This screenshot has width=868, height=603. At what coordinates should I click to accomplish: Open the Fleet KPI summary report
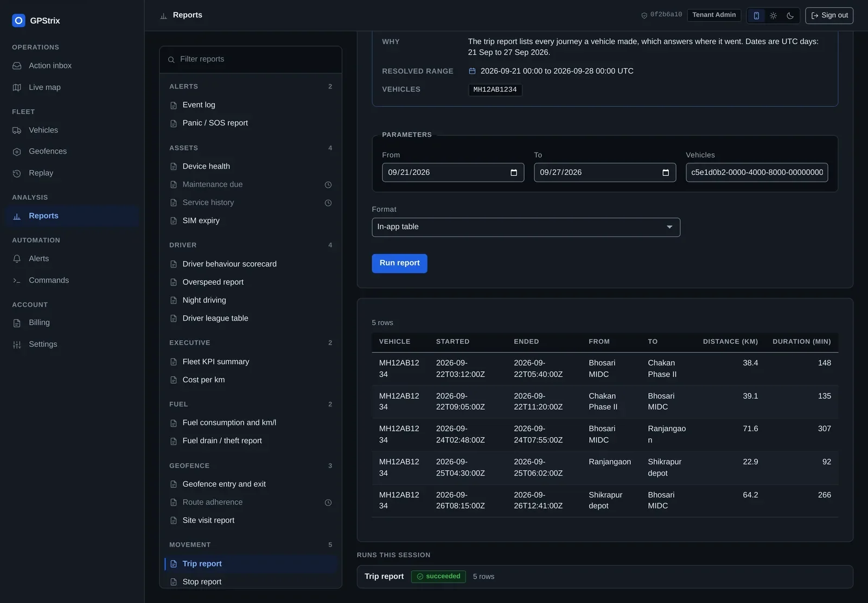click(215, 362)
